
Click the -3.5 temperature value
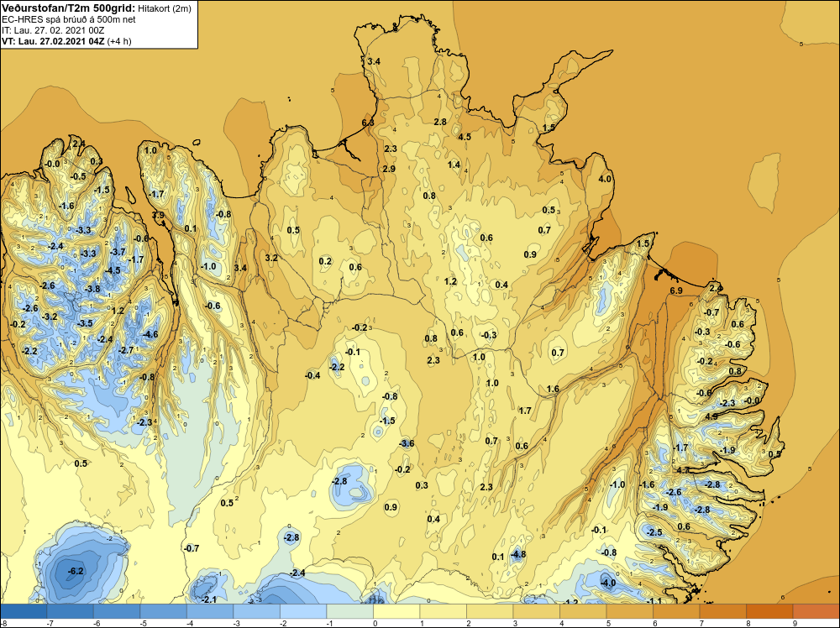pyautogui.click(x=85, y=323)
